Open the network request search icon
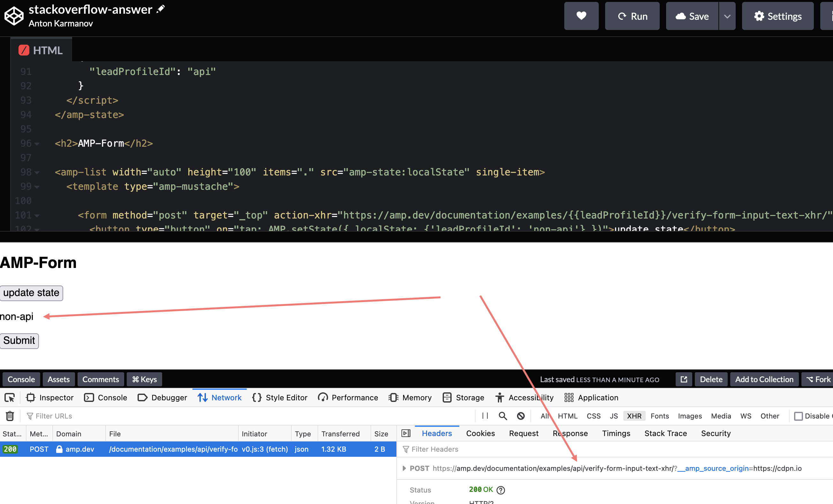The image size is (833, 504). pos(503,416)
